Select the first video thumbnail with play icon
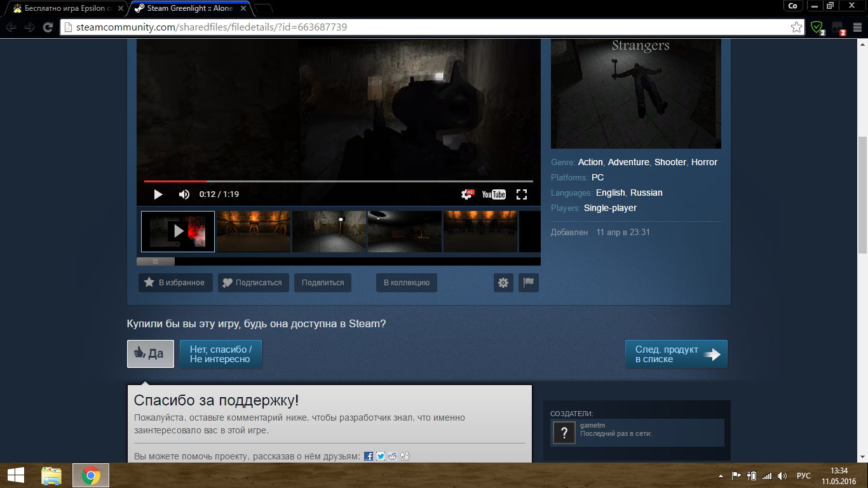This screenshot has width=868, height=488. point(178,231)
